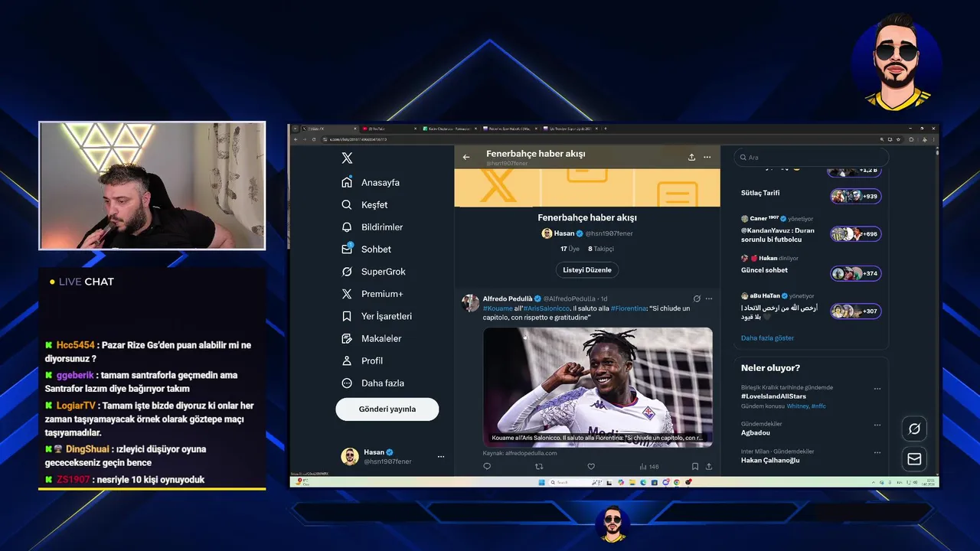Join aBu HaTan space with +307

tap(856, 311)
